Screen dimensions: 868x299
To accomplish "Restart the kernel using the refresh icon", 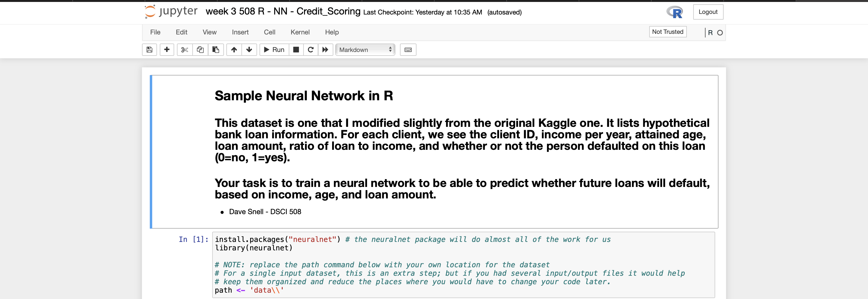I will coord(311,50).
